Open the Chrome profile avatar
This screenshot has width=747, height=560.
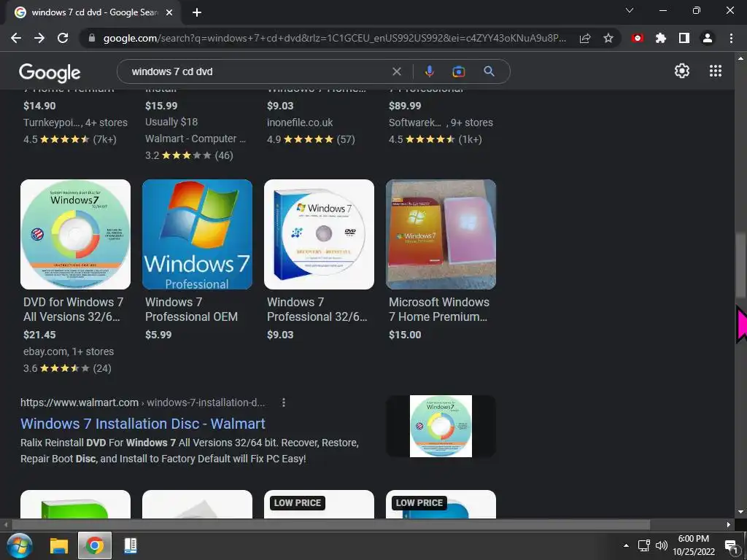coord(708,38)
